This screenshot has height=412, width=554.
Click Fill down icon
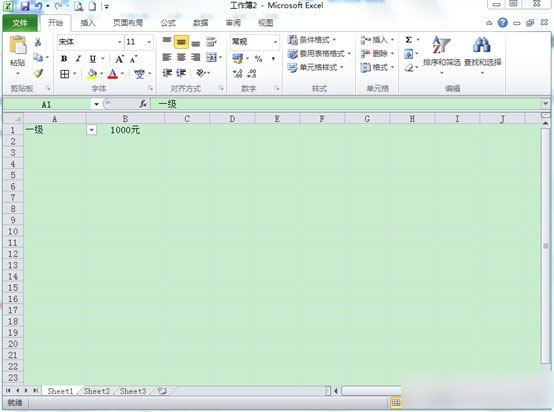tap(409, 54)
